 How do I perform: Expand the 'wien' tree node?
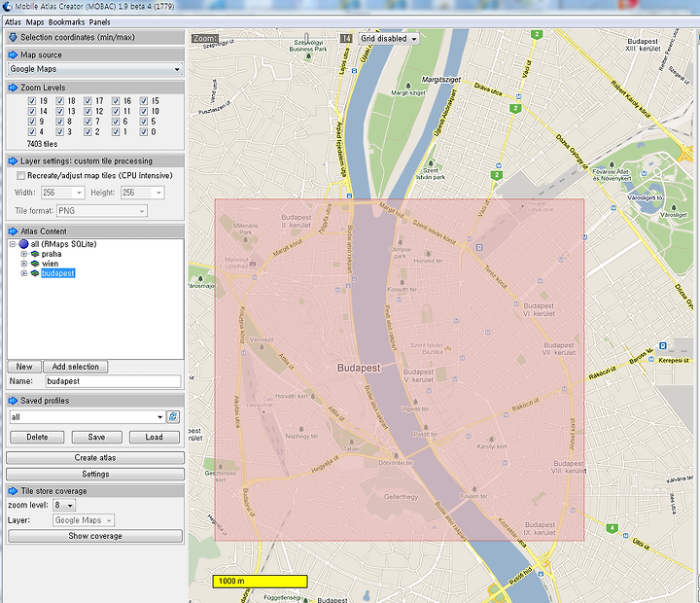24,264
